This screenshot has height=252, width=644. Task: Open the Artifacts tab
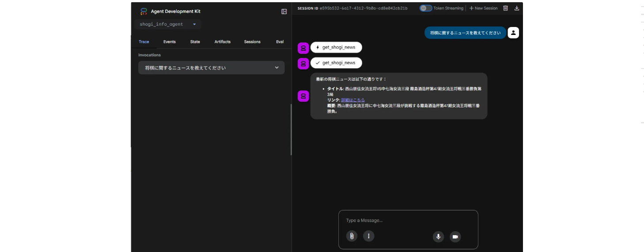click(222, 42)
